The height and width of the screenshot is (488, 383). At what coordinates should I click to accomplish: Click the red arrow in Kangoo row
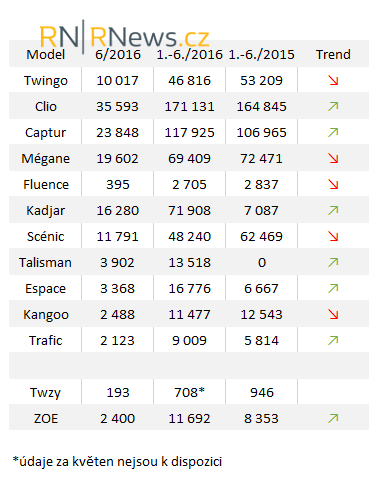tap(333, 314)
